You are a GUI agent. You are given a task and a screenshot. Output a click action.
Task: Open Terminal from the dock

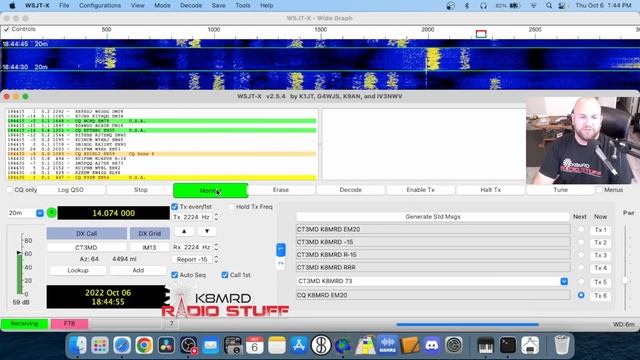click(x=508, y=345)
